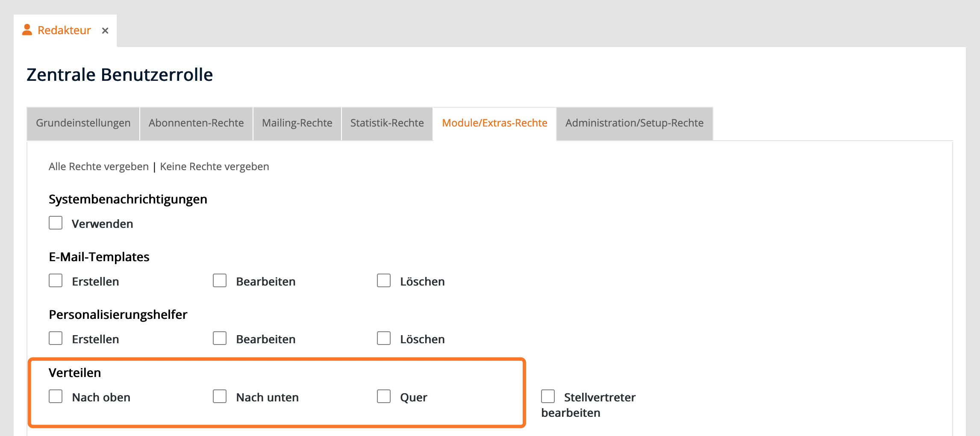Tick Löschen under Personalisierungshelfer
Image resolution: width=980 pixels, height=436 pixels.
coord(384,339)
